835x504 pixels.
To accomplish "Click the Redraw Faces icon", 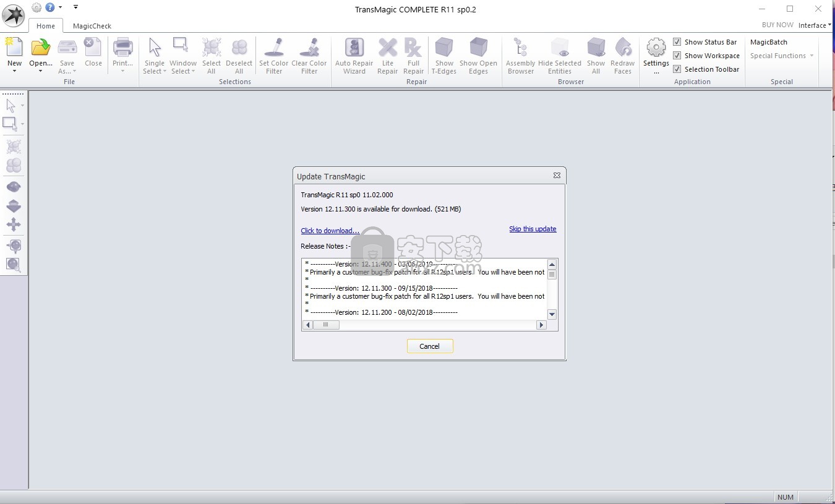I will [x=623, y=48].
